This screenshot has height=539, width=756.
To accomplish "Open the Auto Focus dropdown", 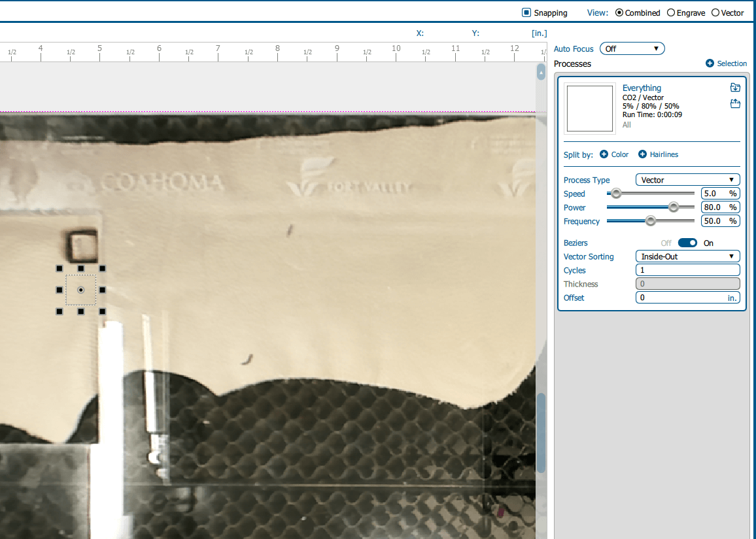I will point(632,48).
